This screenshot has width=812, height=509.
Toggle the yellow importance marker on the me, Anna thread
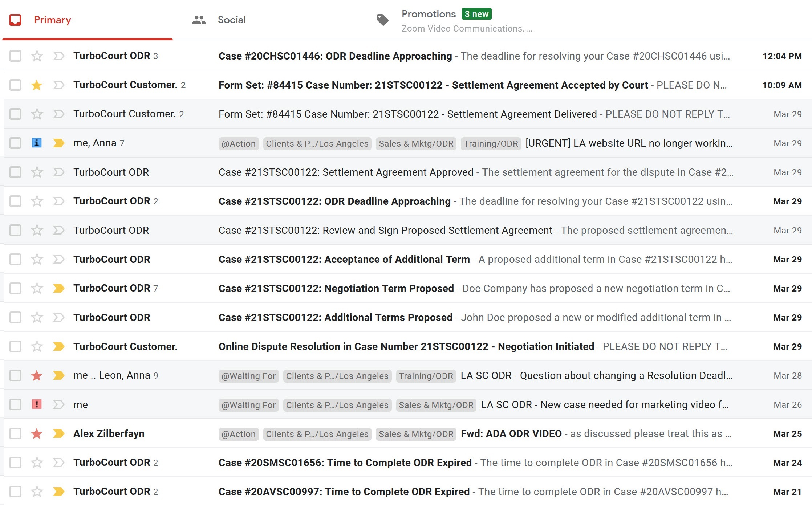tap(58, 143)
